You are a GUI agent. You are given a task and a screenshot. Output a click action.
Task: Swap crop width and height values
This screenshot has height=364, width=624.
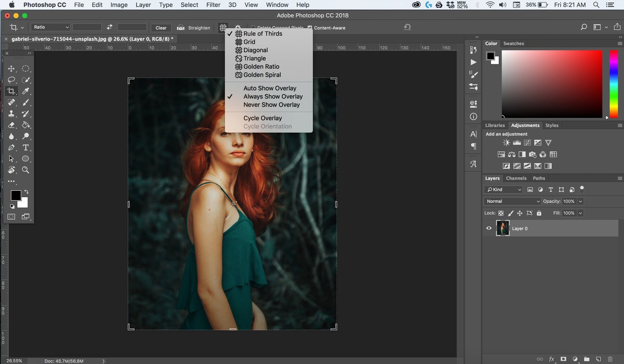[x=109, y=28]
